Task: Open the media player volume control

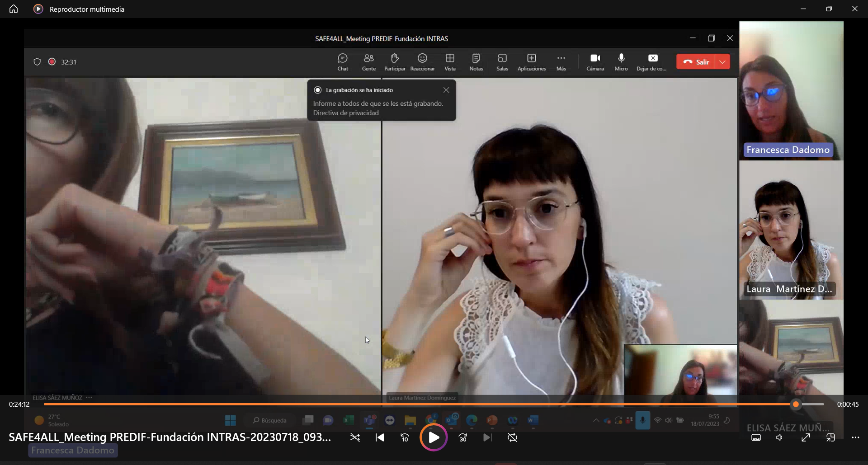Action: coord(779,437)
